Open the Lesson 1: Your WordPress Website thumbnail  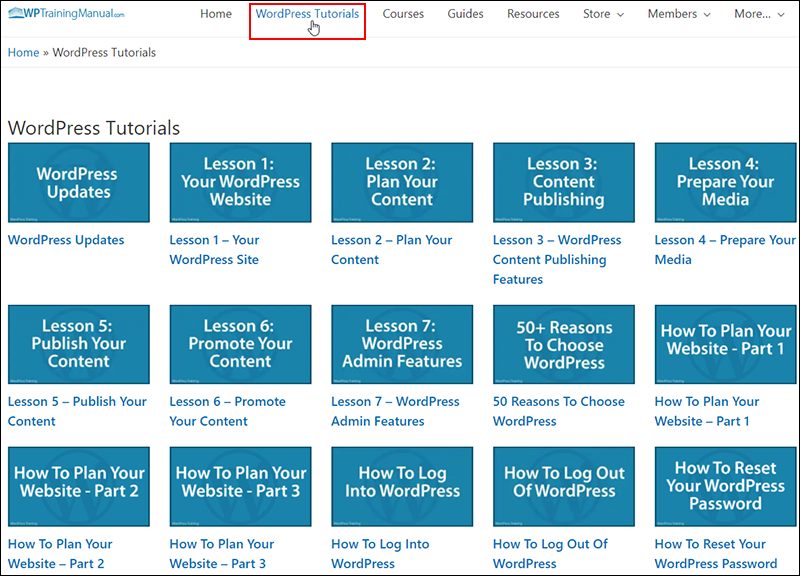pos(240,183)
